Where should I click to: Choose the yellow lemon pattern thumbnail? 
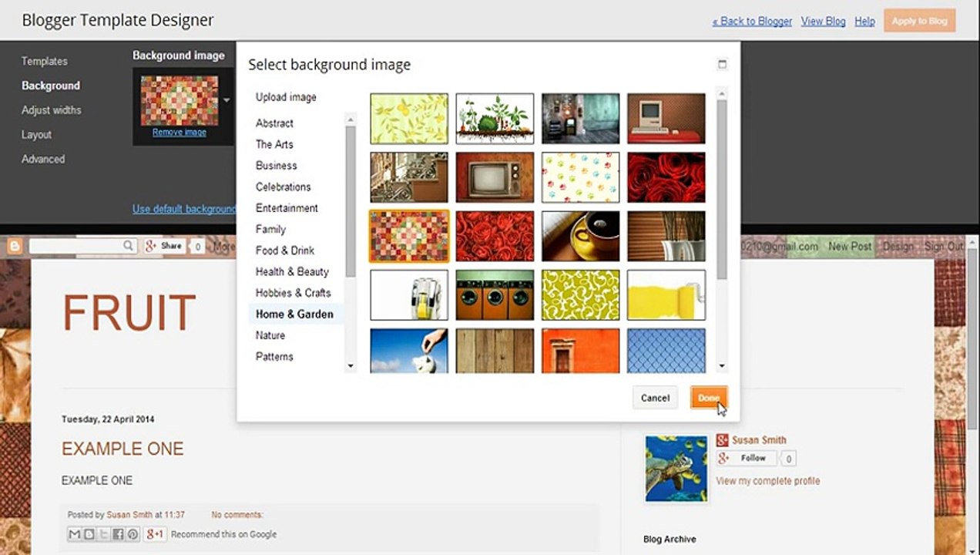pyautogui.click(x=409, y=119)
